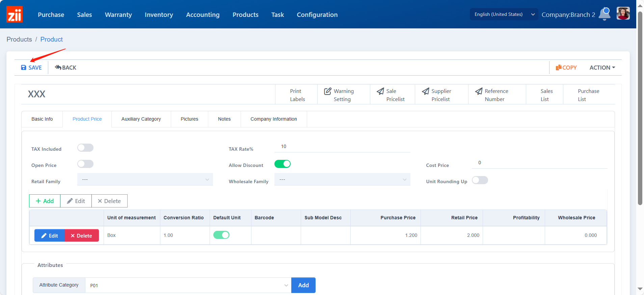
Task: Click the Cost Price input field
Action: tap(539, 163)
